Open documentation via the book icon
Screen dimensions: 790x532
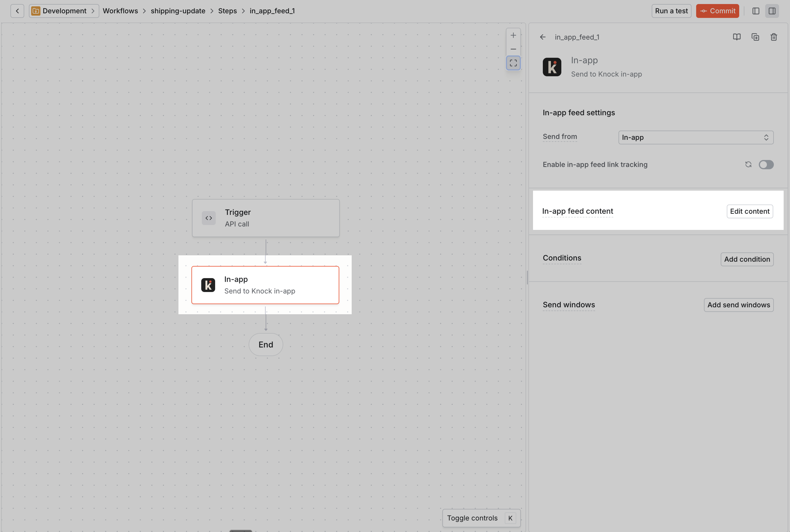coord(736,37)
